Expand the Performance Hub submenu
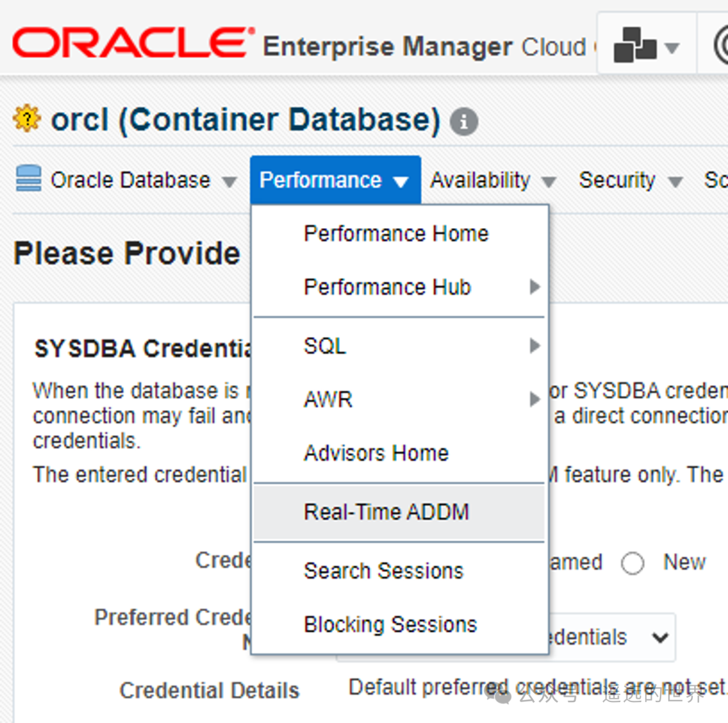 pos(388,287)
